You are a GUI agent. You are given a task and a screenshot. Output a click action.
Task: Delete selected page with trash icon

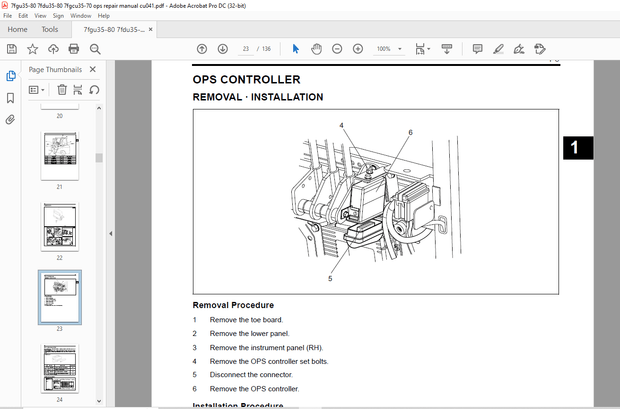[62, 90]
